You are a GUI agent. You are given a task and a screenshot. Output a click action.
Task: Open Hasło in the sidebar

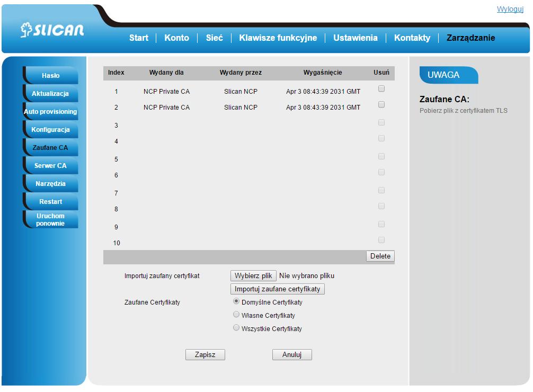[51, 75]
